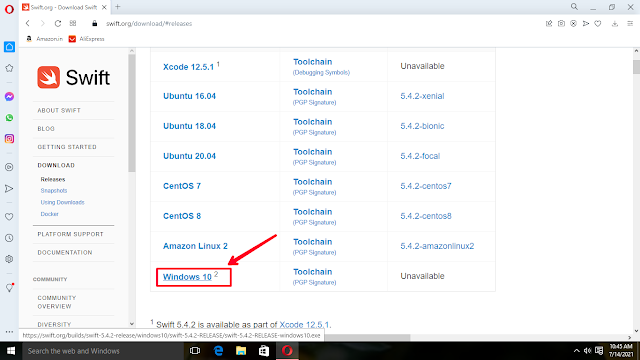Image resolution: width=640 pixels, height=360 pixels.
Task: Click the address bar URL field
Action: click(x=149, y=24)
